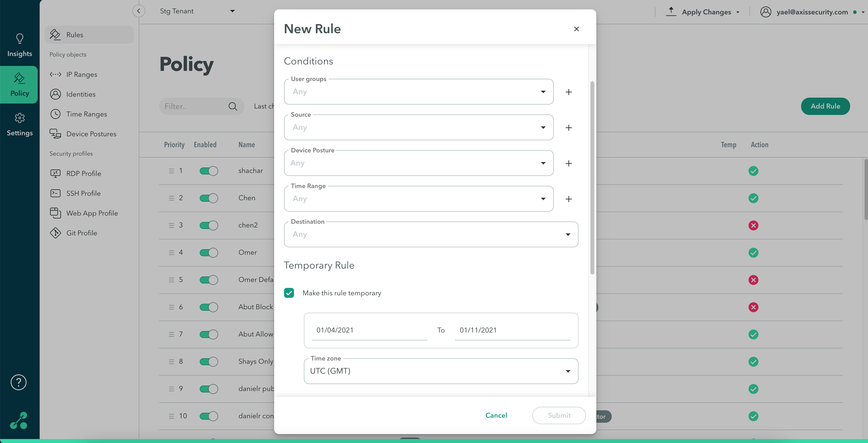Collapse the sidebar with chevron arrow

click(x=139, y=11)
